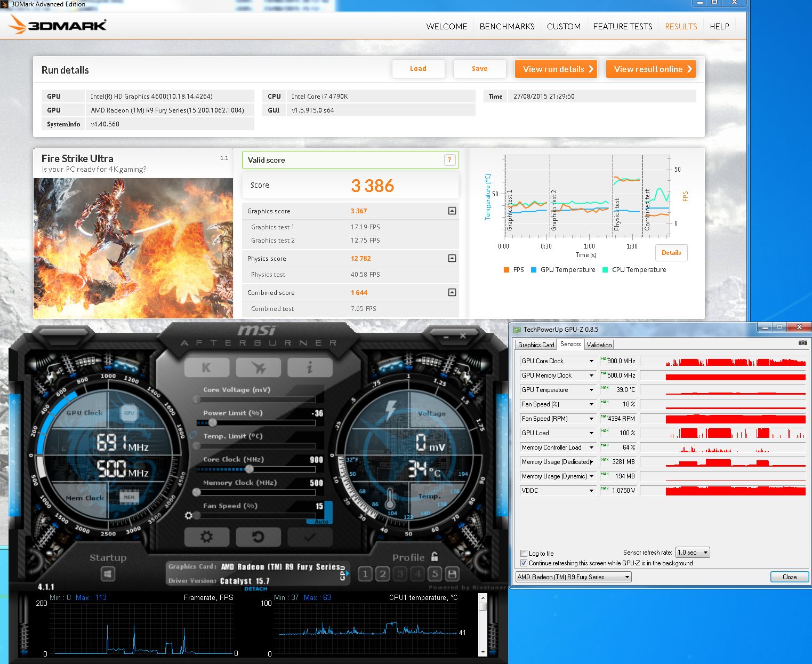Click the 3DMark logo
Image resolution: width=812 pixels, height=664 pixels.
(x=58, y=25)
